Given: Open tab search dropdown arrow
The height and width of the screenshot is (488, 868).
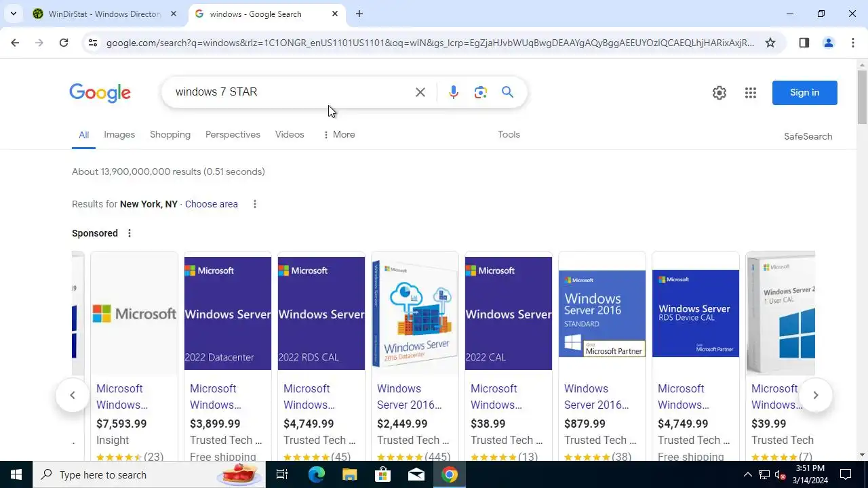Looking at the screenshot, I should 13,14.
